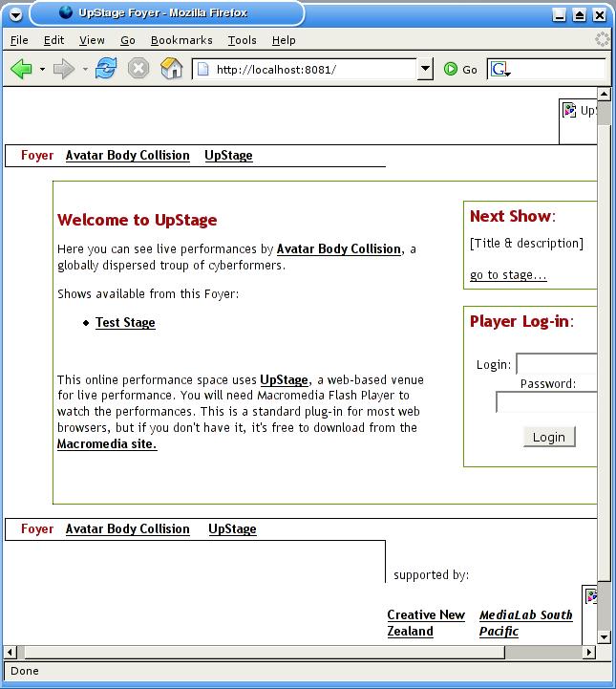Click the Password input field
Viewport: 616px width, 689px height.
[x=546, y=402]
